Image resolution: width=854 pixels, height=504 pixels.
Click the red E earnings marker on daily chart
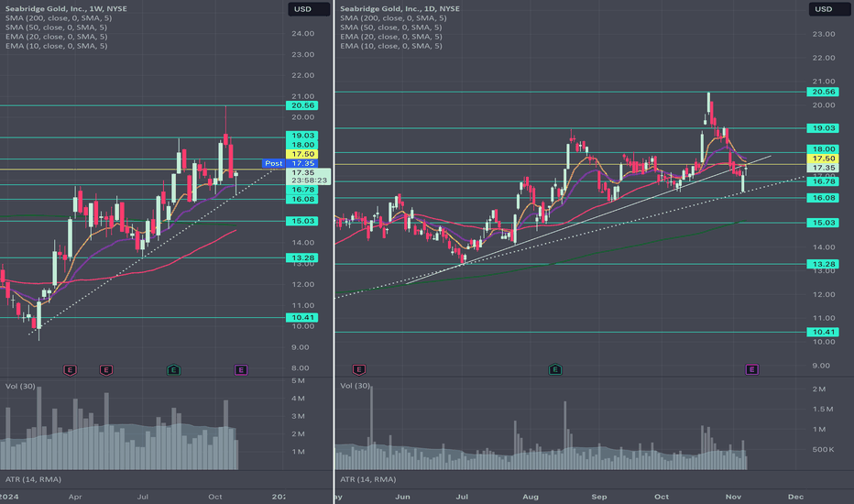pyautogui.click(x=358, y=370)
